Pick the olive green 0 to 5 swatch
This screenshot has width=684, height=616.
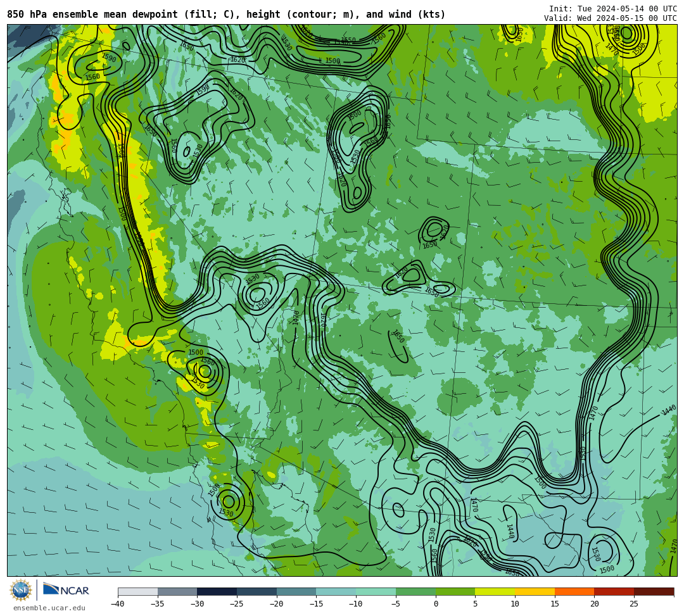[x=455, y=591]
